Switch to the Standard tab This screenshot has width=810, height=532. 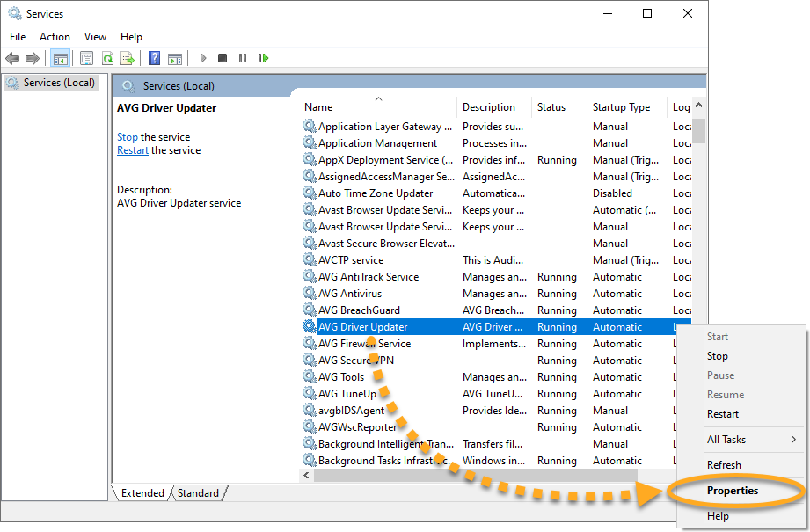click(198, 493)
